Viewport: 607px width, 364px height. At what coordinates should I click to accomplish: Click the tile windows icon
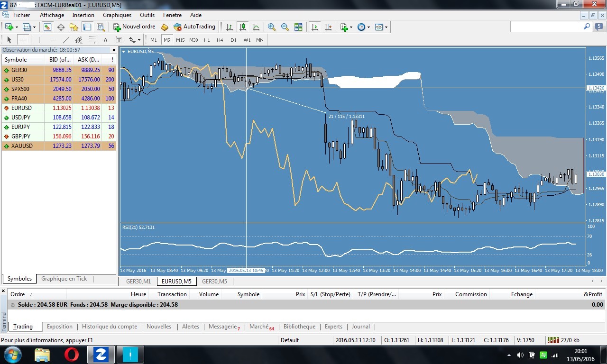point(298,27)
